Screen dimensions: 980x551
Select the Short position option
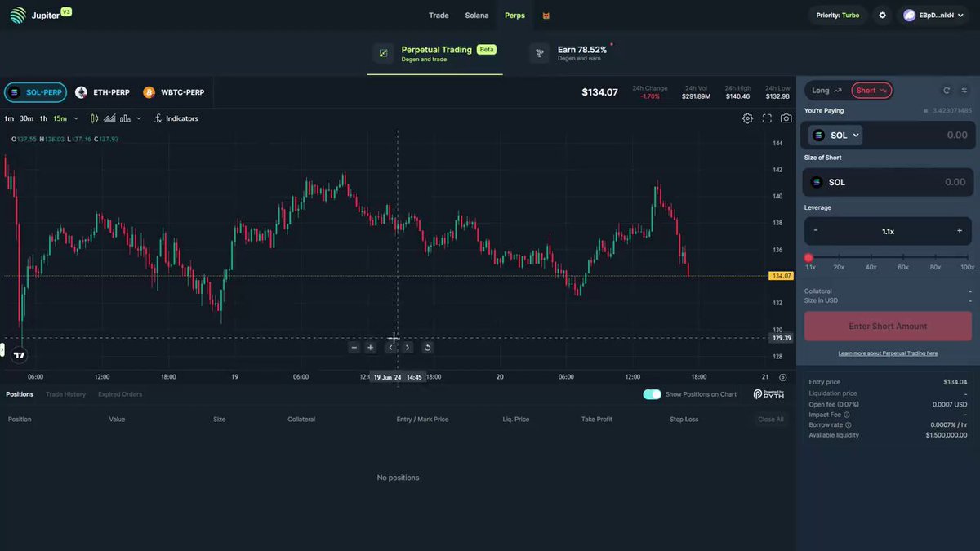click(871, 91)
